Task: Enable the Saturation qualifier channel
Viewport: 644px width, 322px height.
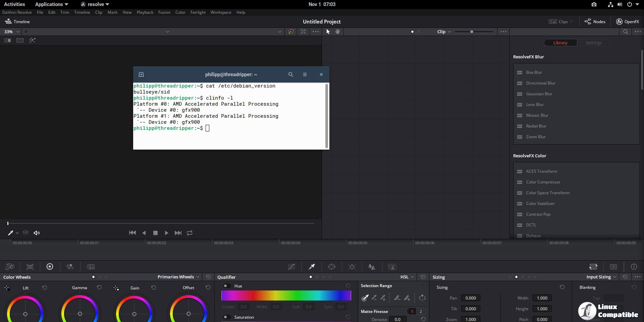Action: pyautogui.click(x=226, y=317)
